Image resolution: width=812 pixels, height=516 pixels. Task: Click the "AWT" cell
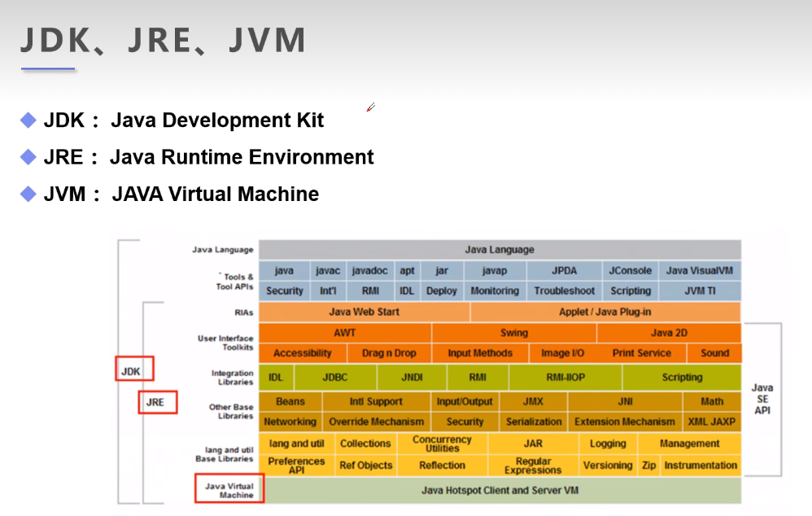coord(345,333)
